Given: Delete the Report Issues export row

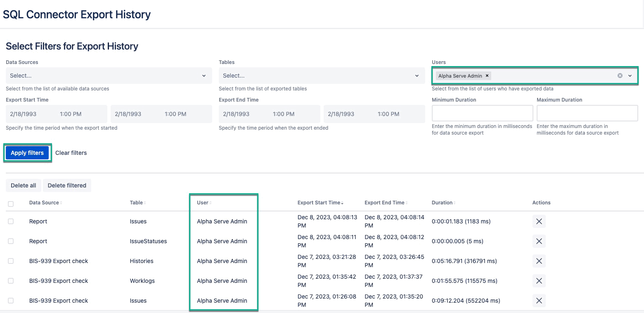Looking at the screenshot, I should coord(539,221).
